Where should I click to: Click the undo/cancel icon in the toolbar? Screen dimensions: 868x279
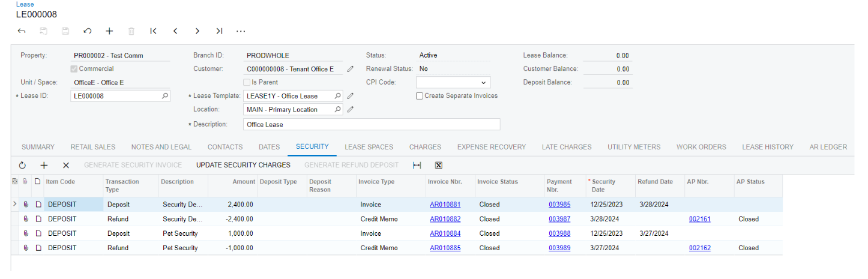(x=87, y=31)
